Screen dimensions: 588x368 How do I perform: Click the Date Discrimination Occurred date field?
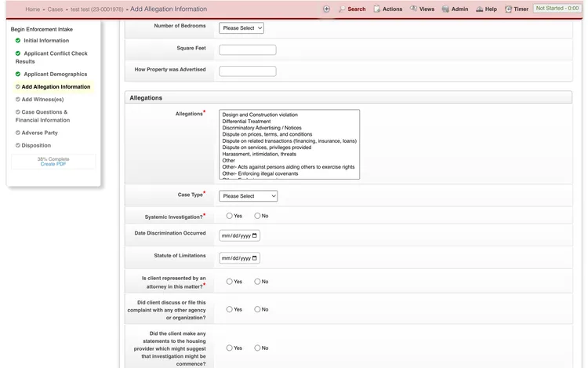tap(239, 235)
